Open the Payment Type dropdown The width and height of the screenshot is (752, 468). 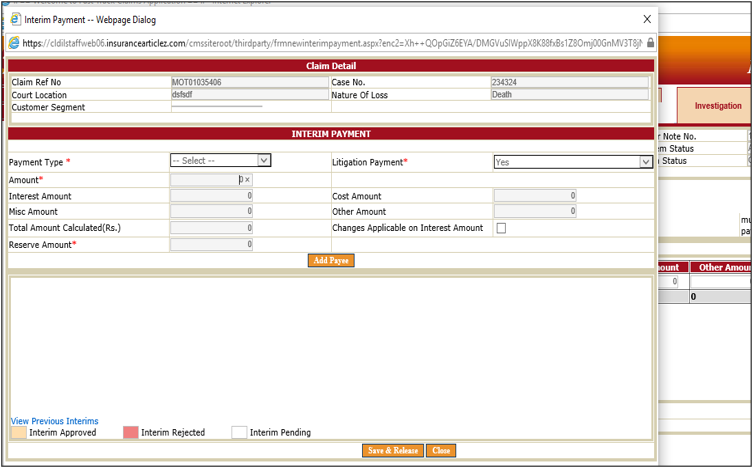(221, 160)
